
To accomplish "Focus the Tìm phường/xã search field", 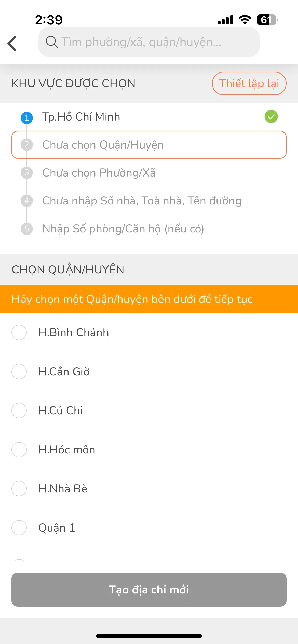I will coord(149,42).
